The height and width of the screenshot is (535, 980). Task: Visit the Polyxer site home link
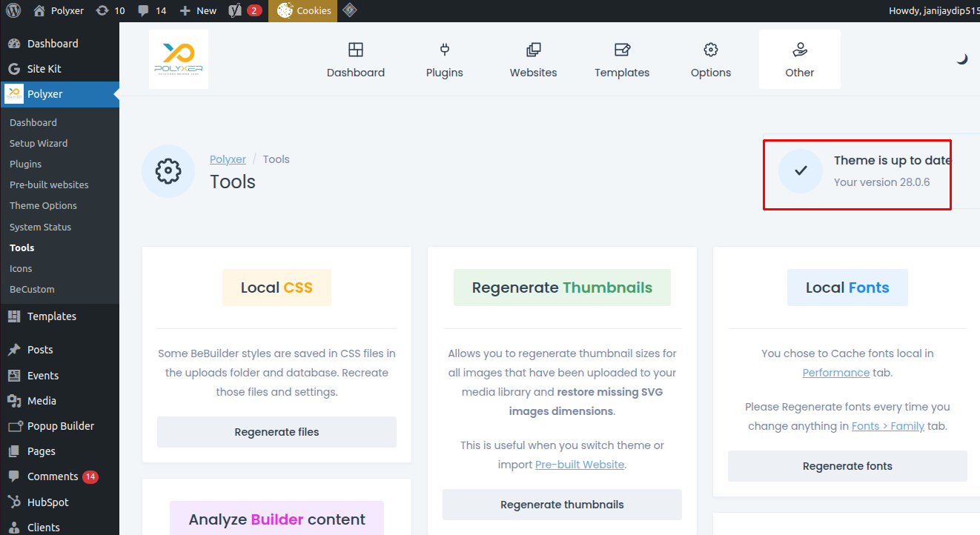[x=59, y=10]
